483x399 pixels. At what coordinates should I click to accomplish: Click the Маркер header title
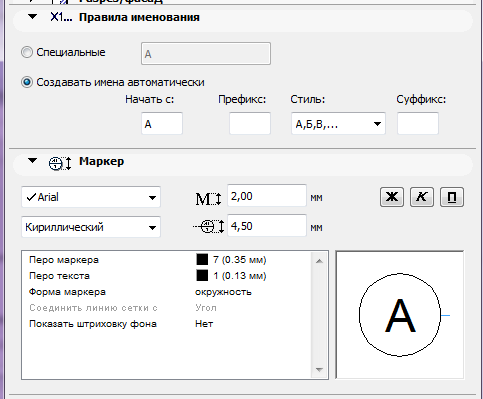pos(102,161)
